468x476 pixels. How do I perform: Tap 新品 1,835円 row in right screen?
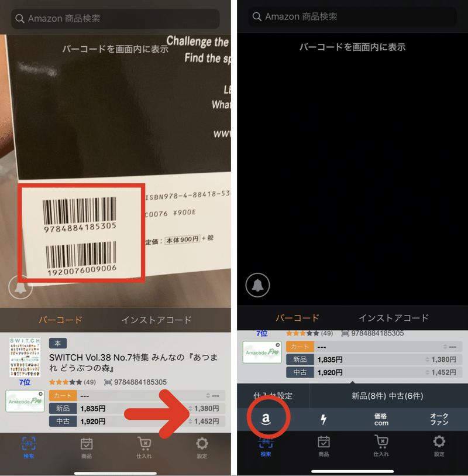[374, 359]
